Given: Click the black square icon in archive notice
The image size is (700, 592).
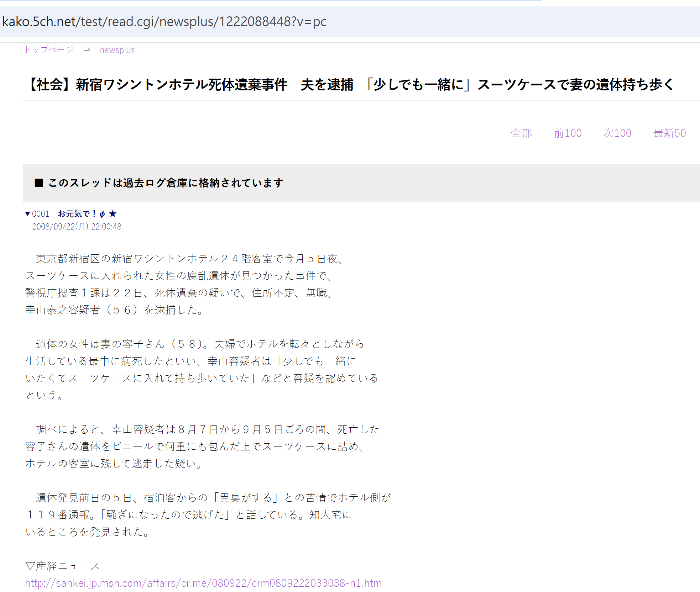Looking at the screenshot, I should click(39, 183).
